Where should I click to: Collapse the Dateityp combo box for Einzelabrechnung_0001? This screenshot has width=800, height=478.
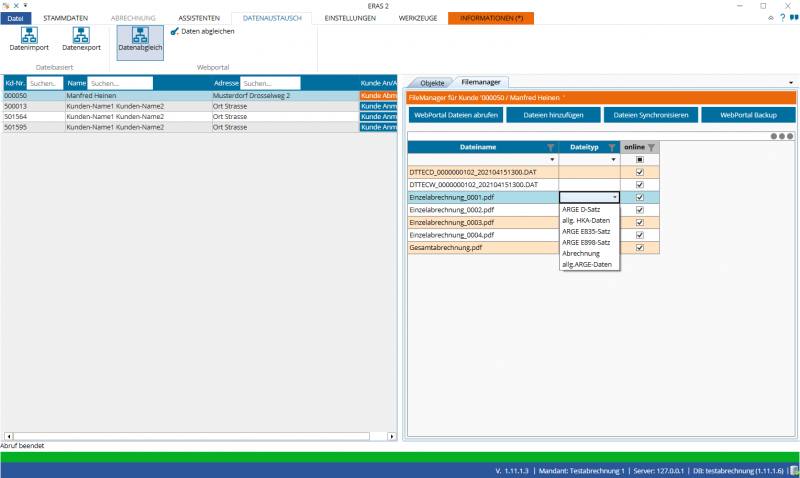point(614,197)
